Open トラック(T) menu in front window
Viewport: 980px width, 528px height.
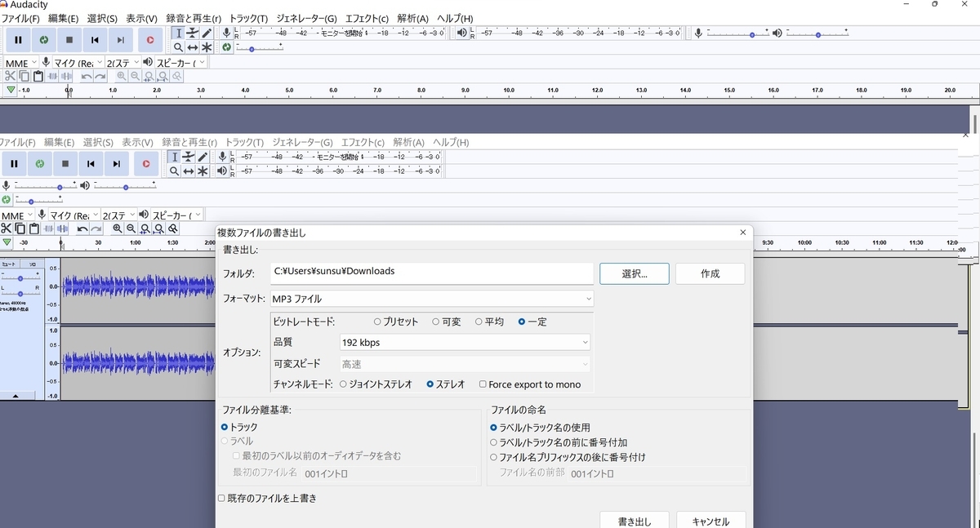tap(244, 142)
